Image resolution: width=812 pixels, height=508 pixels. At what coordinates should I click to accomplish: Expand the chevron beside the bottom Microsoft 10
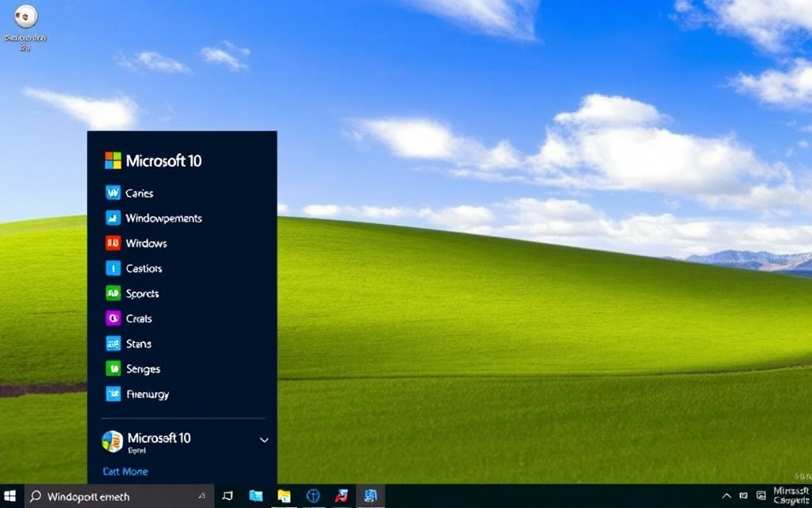click(264, 440)
